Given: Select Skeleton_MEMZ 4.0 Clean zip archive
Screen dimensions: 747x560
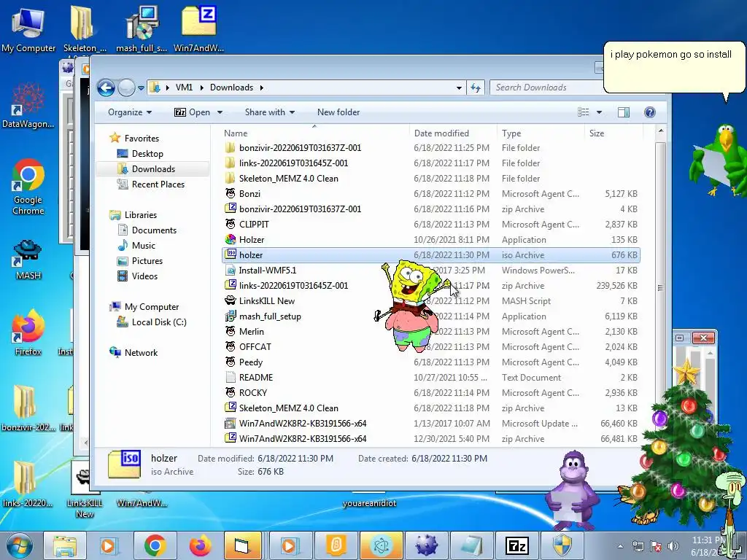Looking at the screenshot, I should click(430, 408).
